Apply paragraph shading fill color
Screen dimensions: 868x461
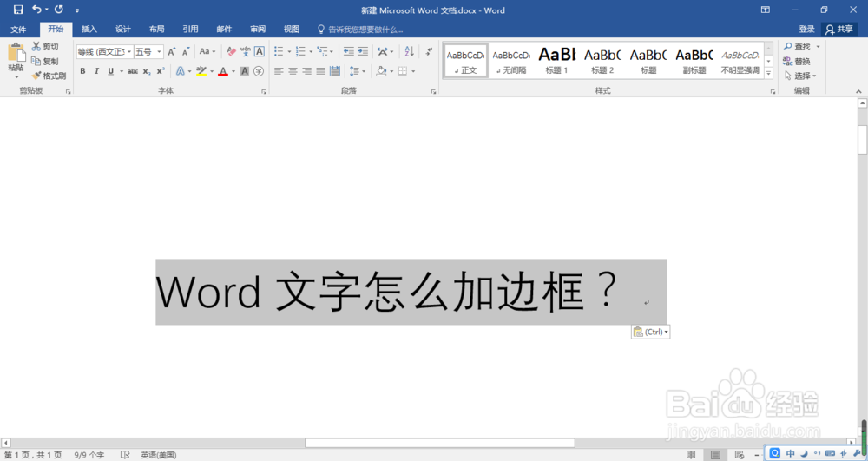tap(380, 71)
